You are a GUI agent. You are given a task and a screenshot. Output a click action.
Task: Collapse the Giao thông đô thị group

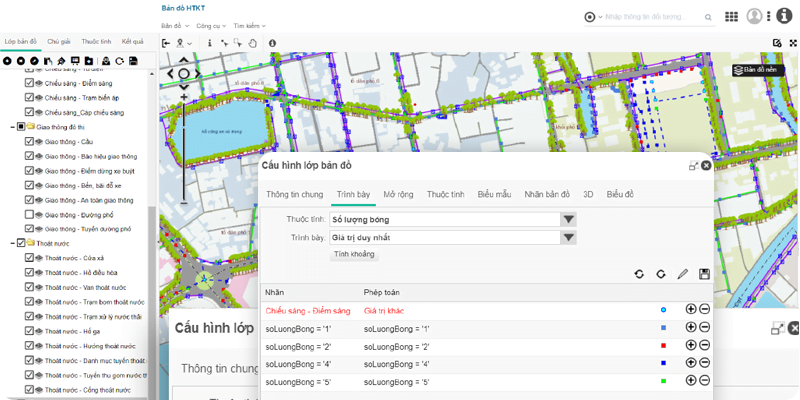[x=9, y=127]
